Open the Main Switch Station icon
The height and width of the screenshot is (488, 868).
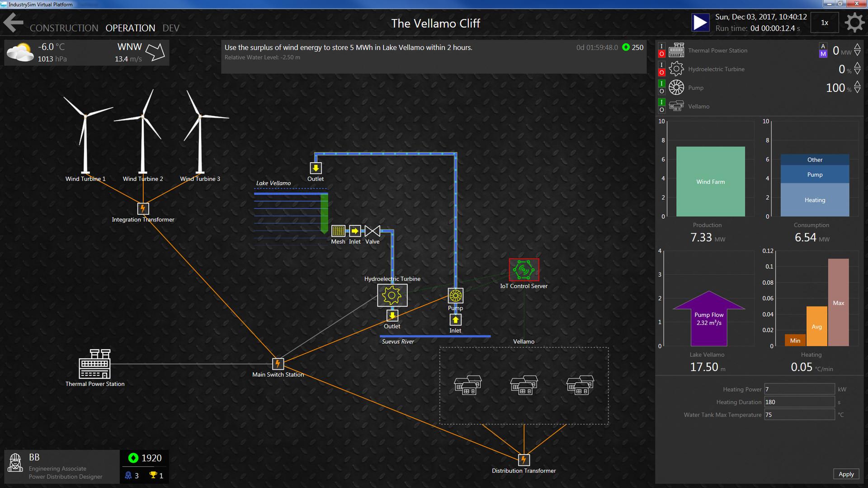(x=278, y=364)
